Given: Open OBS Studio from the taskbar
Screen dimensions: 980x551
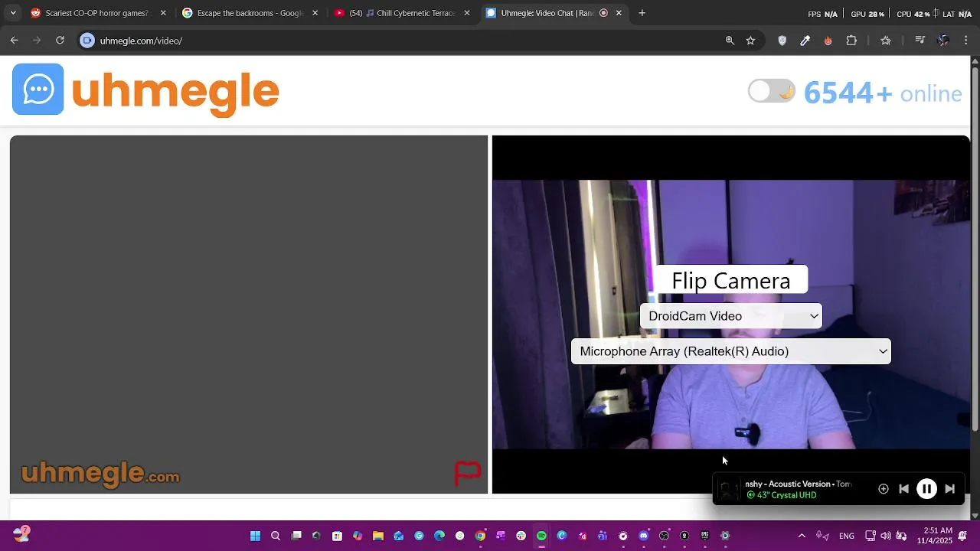Looking at the screenshot, I should click(x=664, y=536).
